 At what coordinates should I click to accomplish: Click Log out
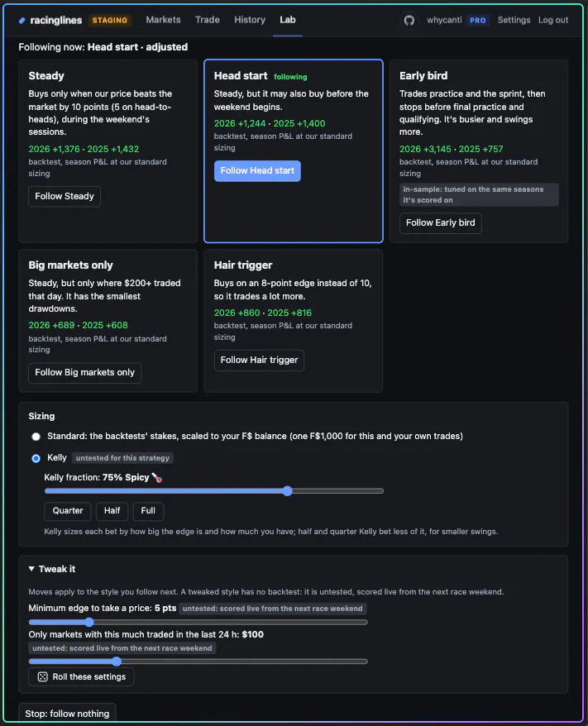552,20
